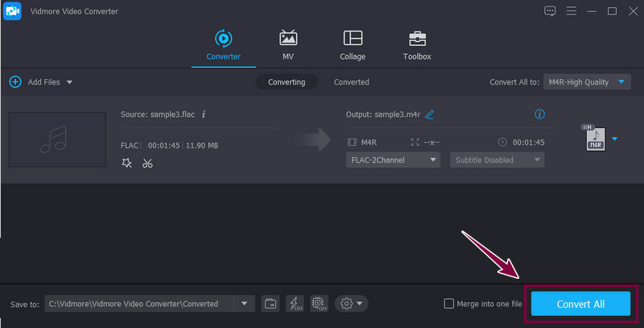Viewport: 644px width, 328px height.
Task: Open the settings gear dropdown menu
Action: tap(352, 304)
